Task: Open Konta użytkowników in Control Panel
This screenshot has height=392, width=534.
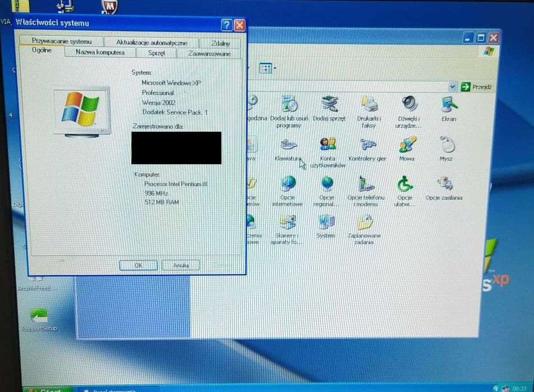Action: point(328,152)
